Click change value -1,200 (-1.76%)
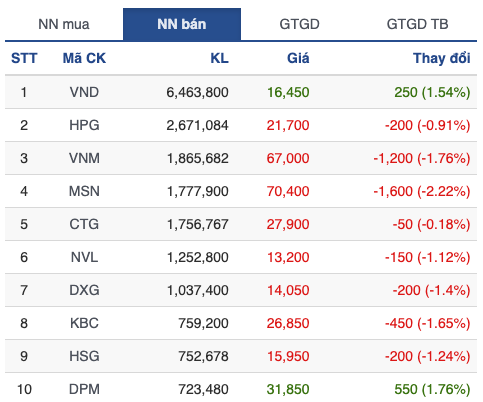The image size is (483, 402). 422,158
